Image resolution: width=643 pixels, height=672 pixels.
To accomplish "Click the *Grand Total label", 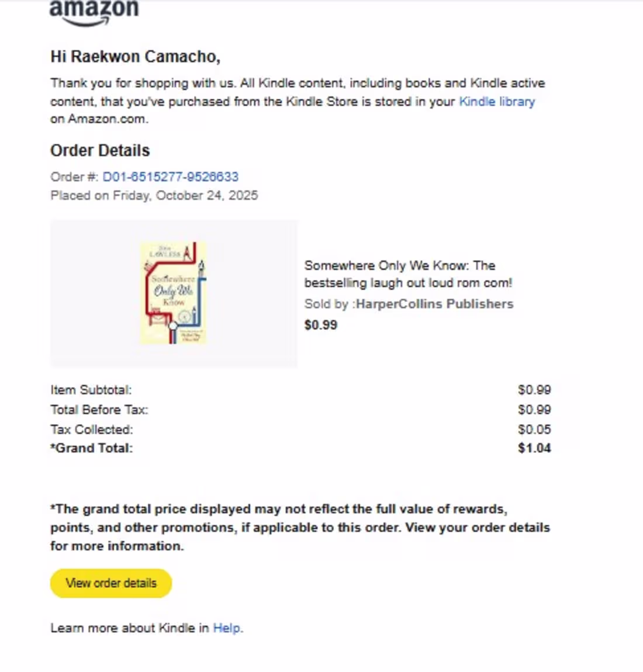I will point(92,448).
